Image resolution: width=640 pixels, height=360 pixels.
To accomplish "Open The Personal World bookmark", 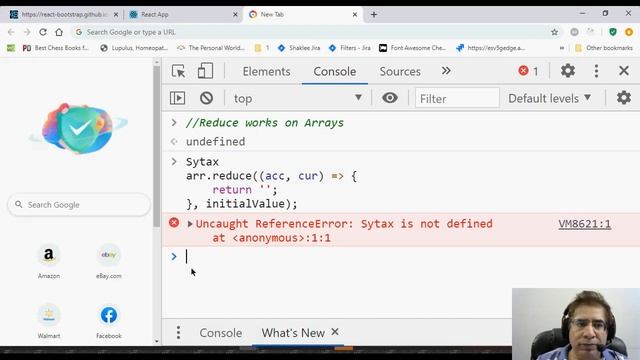I will [x=211, y=48].
